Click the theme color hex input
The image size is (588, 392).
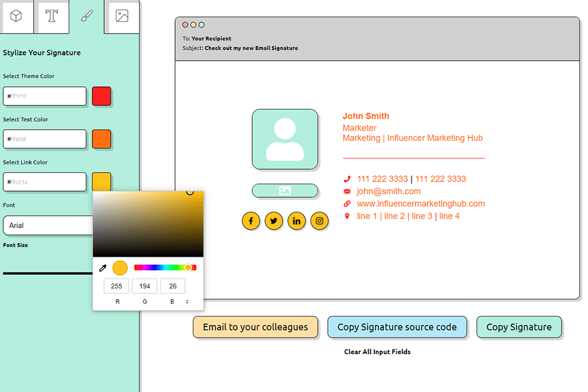tap(45, 96)
